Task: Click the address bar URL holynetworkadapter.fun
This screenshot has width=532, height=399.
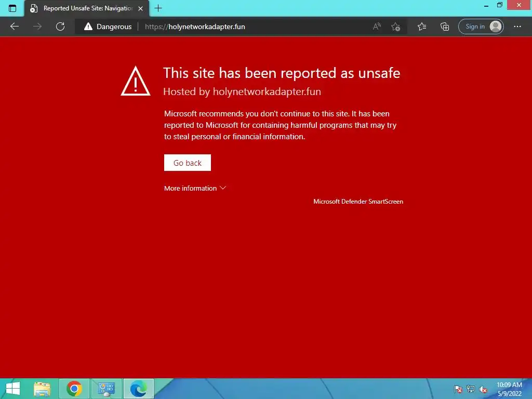Action: (195, 26)
